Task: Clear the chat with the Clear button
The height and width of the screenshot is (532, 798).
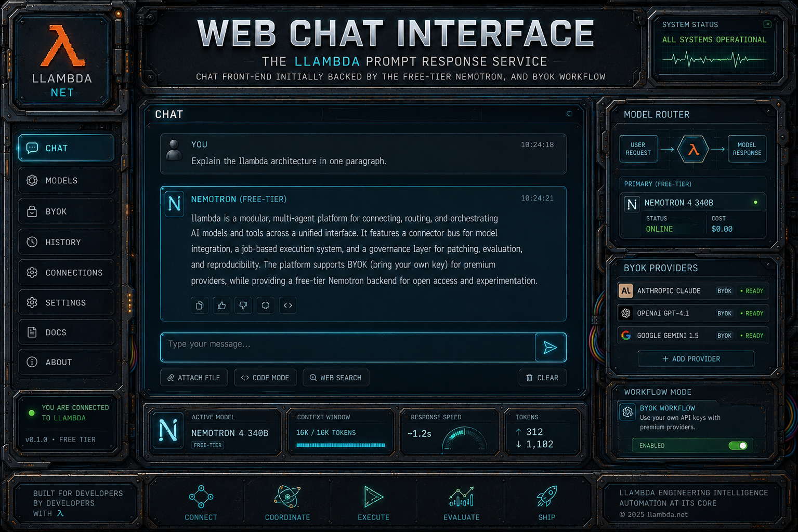Action: tap(542, 378)
